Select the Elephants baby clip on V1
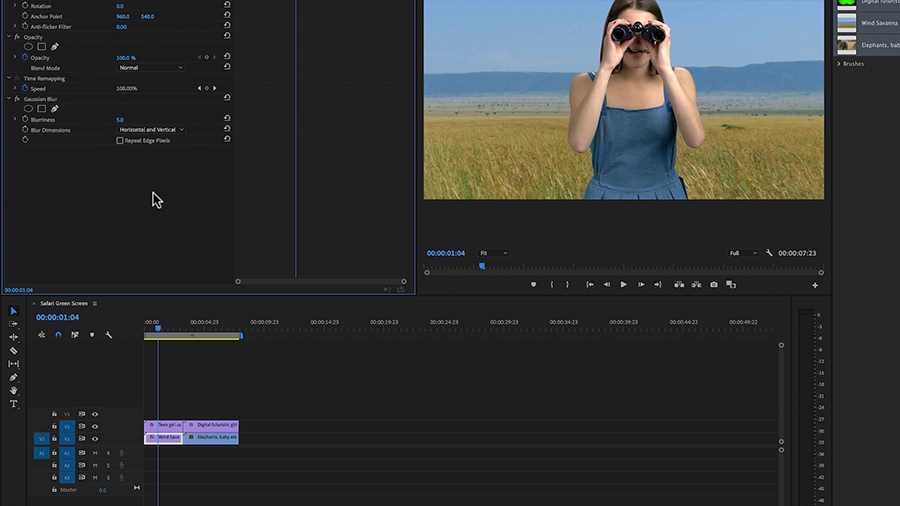Screen dimensions: 900x506 [211, 438]
